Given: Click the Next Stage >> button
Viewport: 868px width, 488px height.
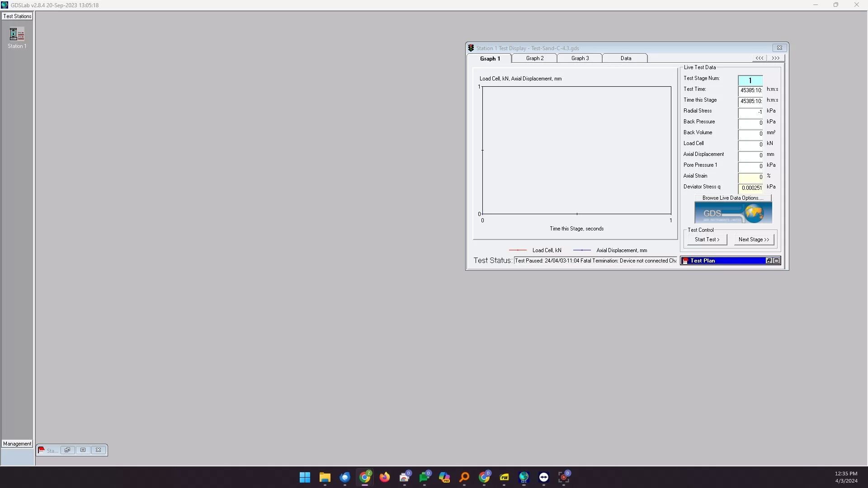Looking at the screenshot, I should pos(754,239).
